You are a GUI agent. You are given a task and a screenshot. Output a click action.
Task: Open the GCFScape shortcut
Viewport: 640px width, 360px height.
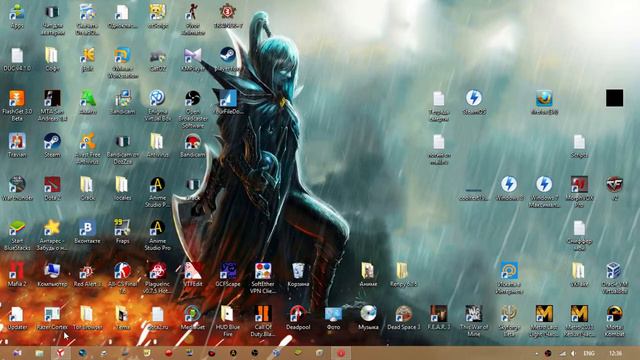[228, 271]
